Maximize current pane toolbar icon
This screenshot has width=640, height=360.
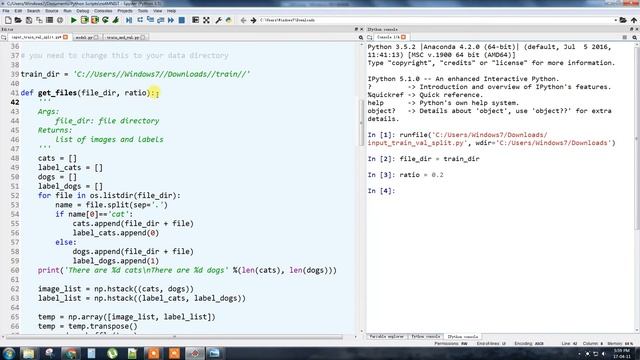(196, 20)
